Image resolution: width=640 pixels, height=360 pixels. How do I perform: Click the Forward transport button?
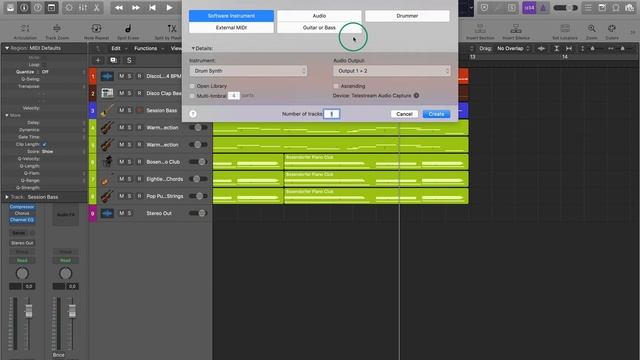(x=136, y=8)
